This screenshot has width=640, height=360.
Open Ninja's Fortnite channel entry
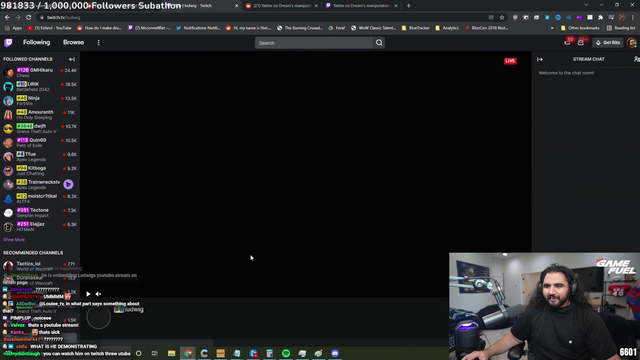(x=40, y=100)
